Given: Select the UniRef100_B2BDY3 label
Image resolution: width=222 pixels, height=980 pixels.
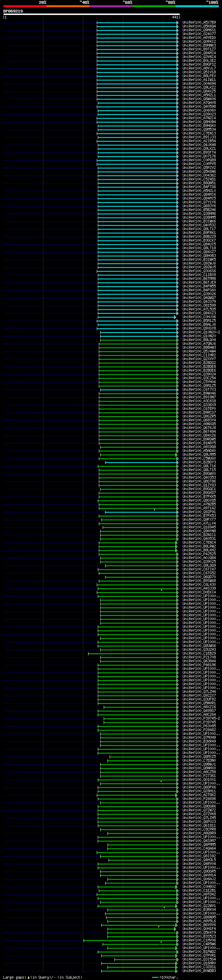Looking at the screenshot, I should (199, 462).
